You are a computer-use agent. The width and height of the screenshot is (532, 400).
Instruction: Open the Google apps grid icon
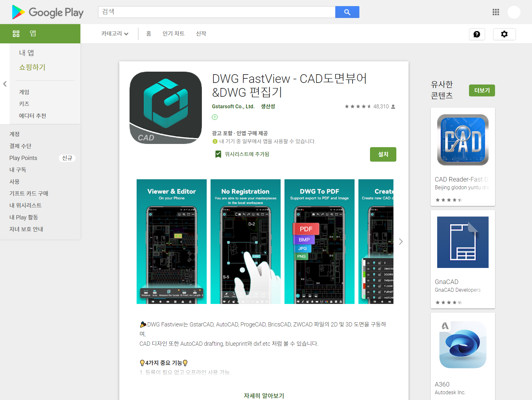(x=496, y=12)
